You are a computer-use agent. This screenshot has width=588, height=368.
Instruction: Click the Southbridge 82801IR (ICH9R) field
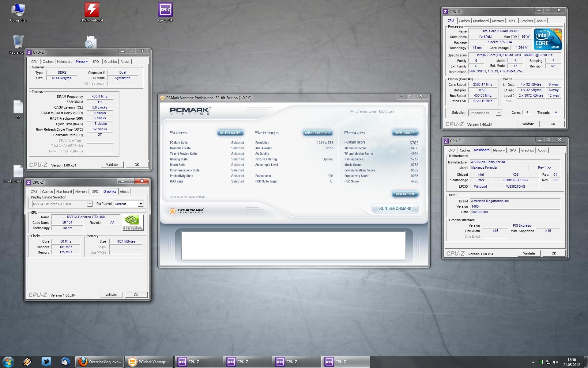point(515,180)
